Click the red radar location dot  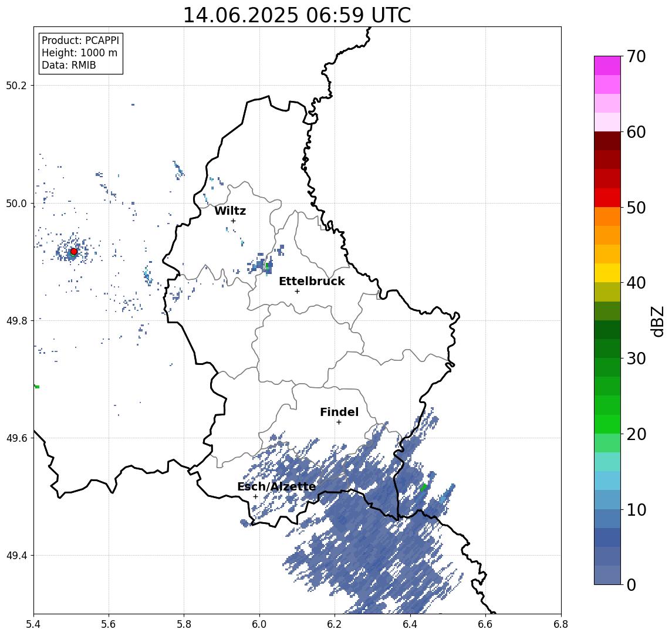[74, 252]
